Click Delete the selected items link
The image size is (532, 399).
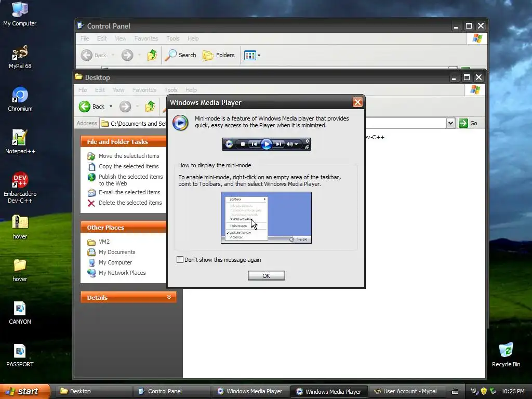pyautogui.click(x=130, y=203)
